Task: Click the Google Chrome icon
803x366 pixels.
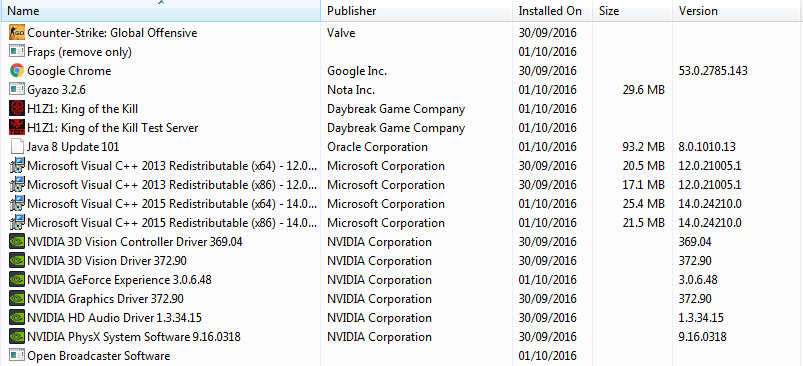Action: pyautogui.click(x=17, y=71)
